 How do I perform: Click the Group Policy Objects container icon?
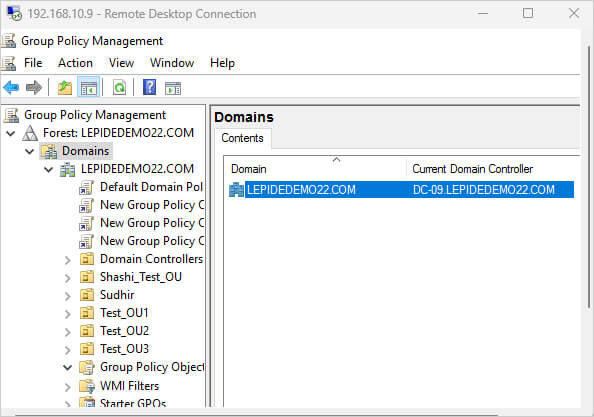pos(87,367)
